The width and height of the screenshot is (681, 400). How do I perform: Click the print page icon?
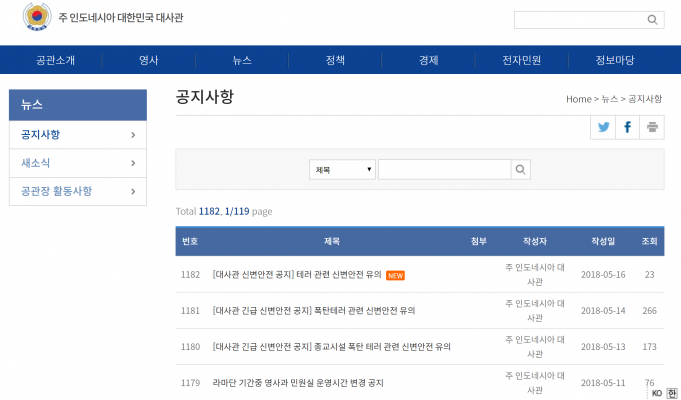coord(652,127)
